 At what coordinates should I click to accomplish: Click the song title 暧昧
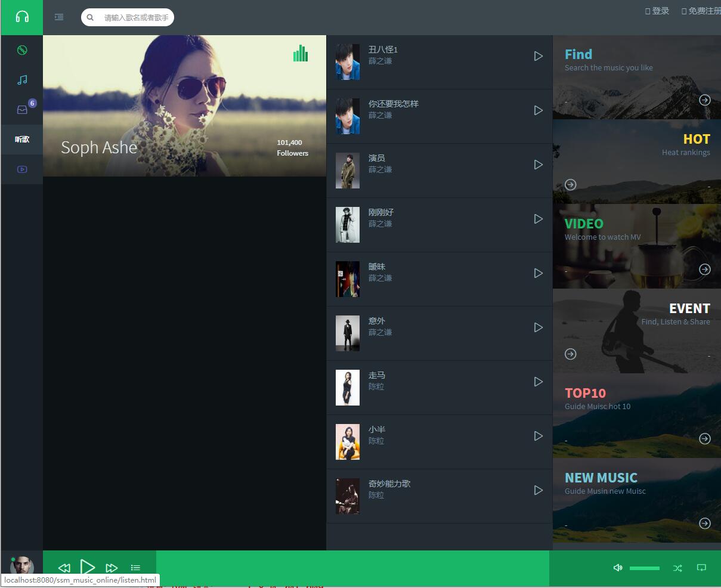pyautogui.click(x=377, y=267)
